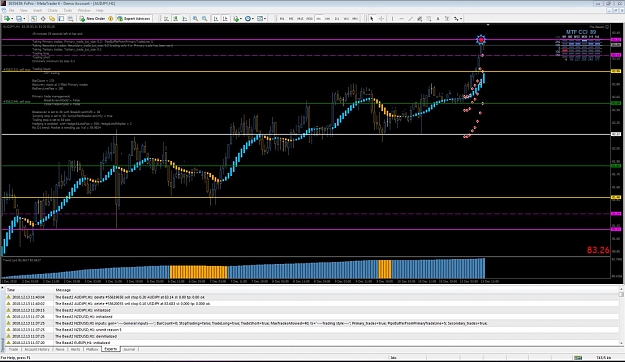Screen dimensions: 625x362
Task: Click the New Chart toolbar icon
Action: click(x=7, y=18)
